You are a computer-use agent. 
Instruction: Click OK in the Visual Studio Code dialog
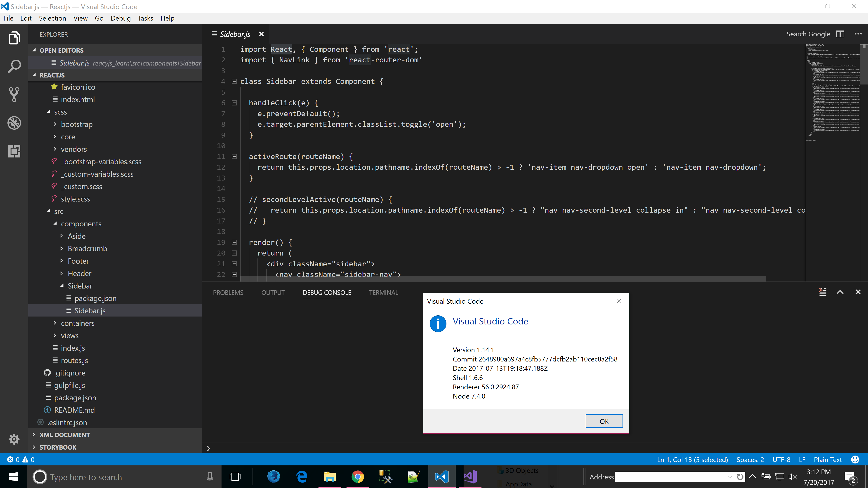[604, 421]
